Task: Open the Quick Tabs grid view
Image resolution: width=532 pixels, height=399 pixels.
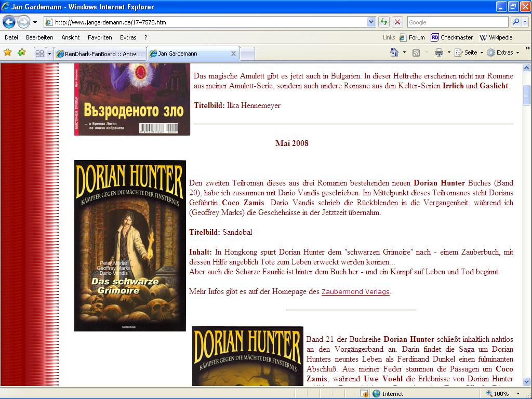Action: tap(39, 53)
